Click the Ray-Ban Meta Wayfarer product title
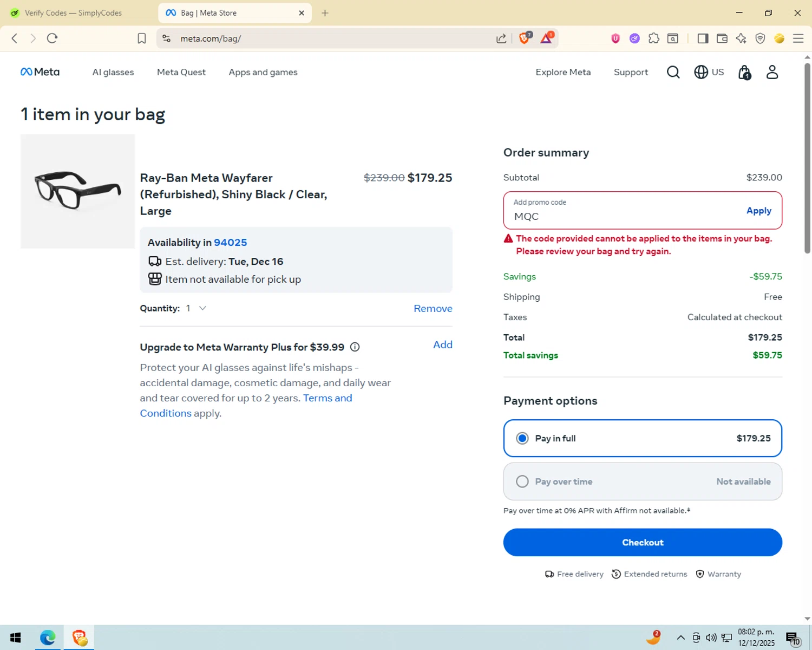 (234, 194)
